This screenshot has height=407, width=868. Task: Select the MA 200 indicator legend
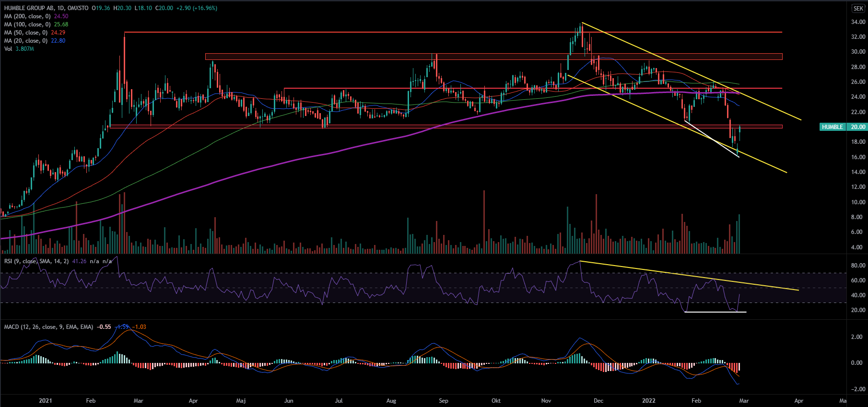27,16
